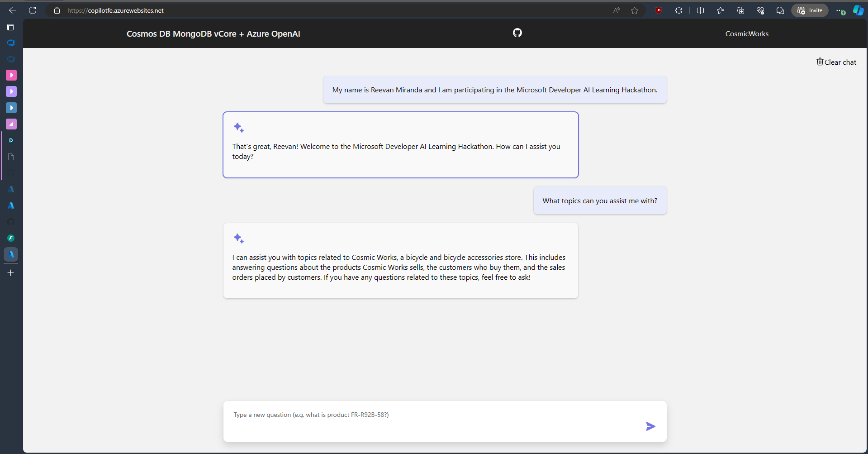Open the Favorites list

(721, 10)
